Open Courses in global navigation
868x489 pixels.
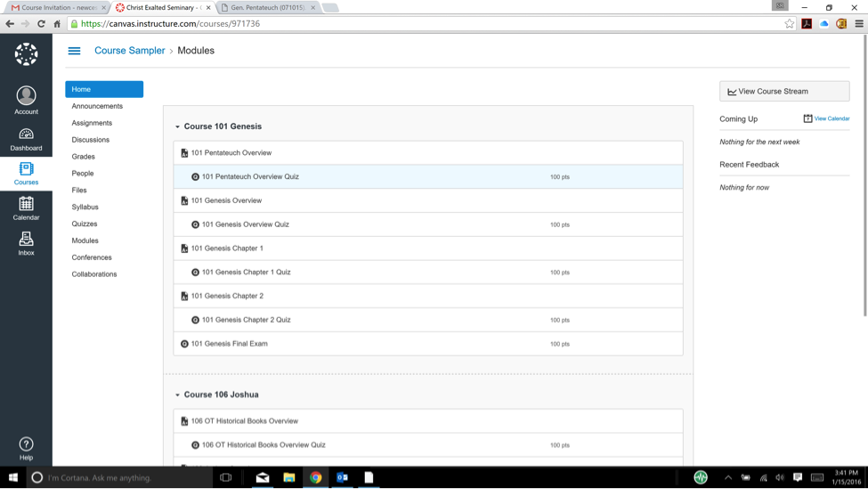pos(26,174)
